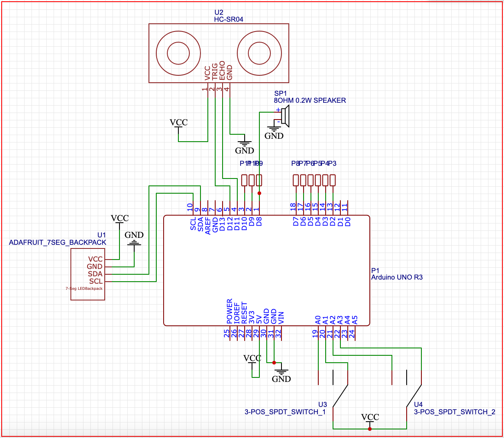Viewport: 504px width, 438px height.
Task: Click the junction dot below the P9 header
Action: (x=259, y=193)
